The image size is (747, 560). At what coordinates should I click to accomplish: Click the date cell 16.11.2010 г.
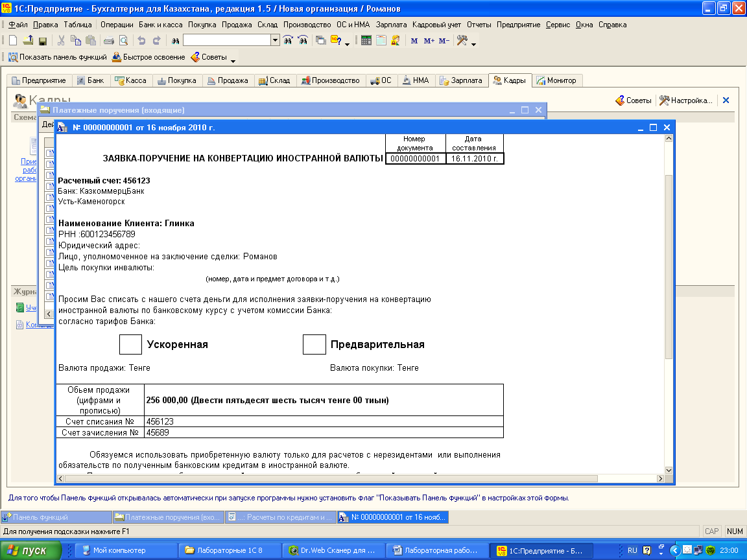[x=475, y=159]
